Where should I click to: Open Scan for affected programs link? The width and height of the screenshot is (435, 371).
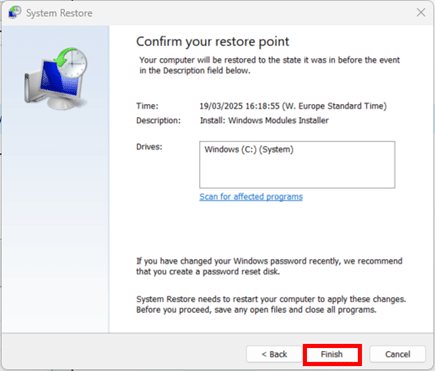251,197
